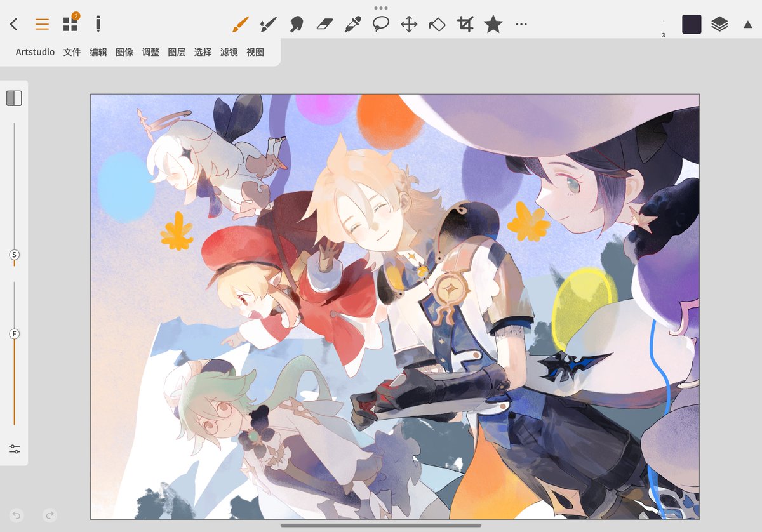Open the 图层 menu

coord(177,52)
